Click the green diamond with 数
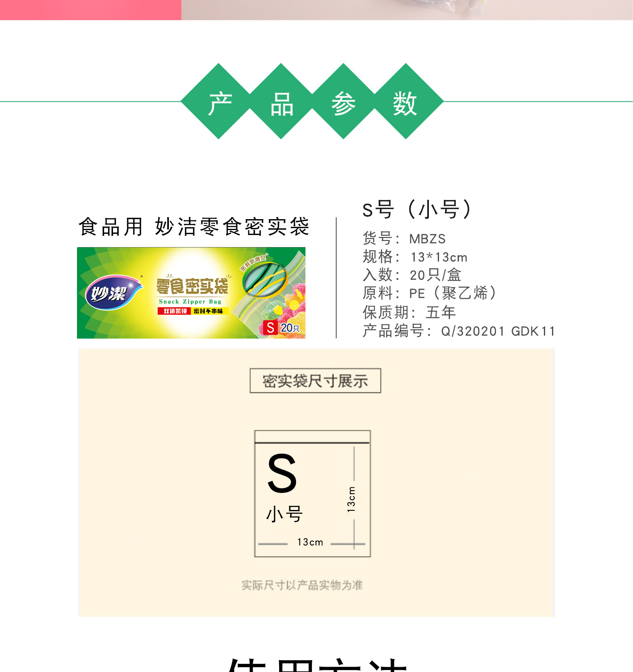The height and width of the screenshot is (672, 633). pos(406,102)
